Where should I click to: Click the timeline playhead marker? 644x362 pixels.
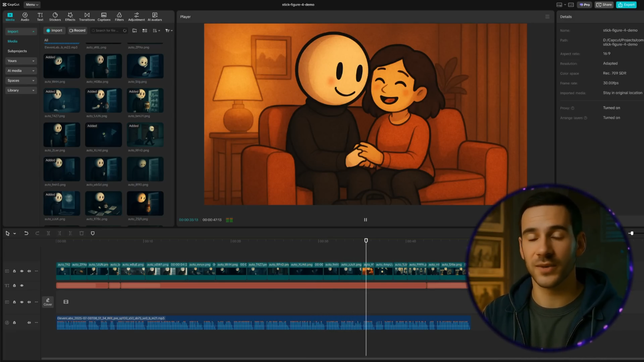coord(366,241)
